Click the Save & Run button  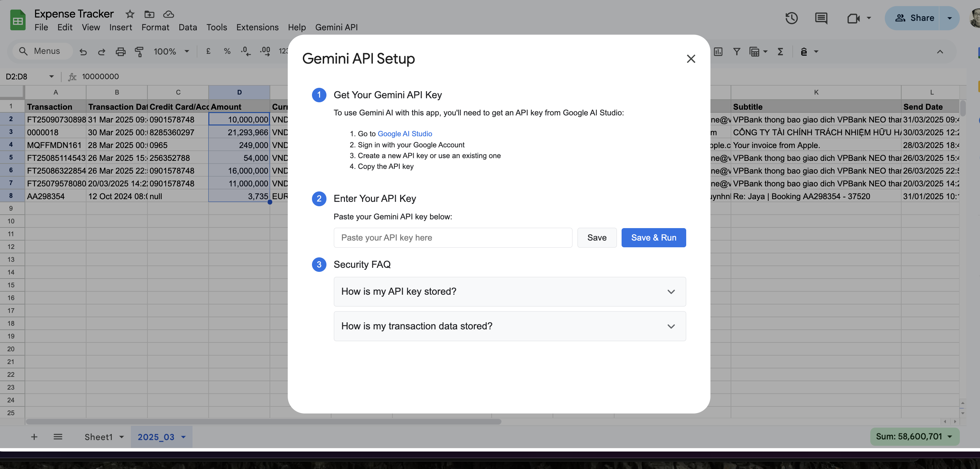point(654,238)
